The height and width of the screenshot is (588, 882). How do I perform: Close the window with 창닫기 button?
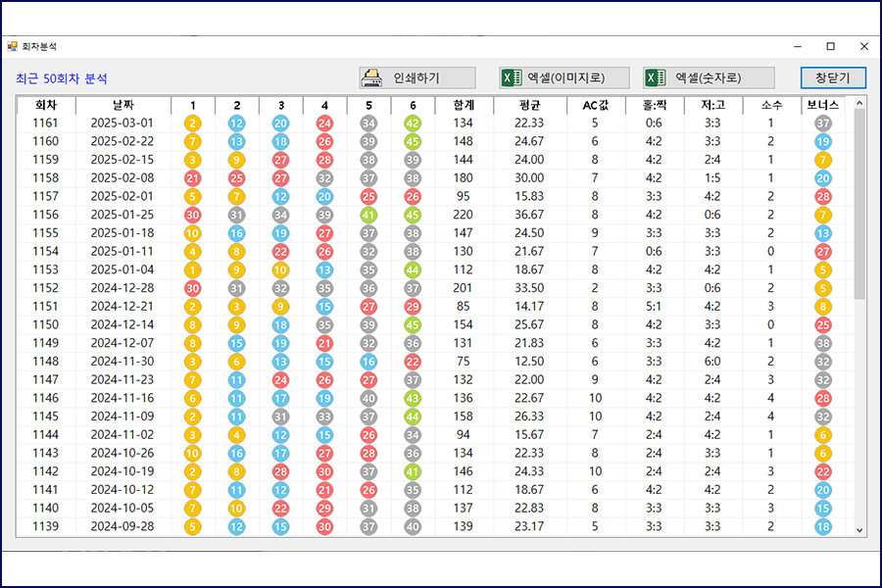[x=833, y=77]
